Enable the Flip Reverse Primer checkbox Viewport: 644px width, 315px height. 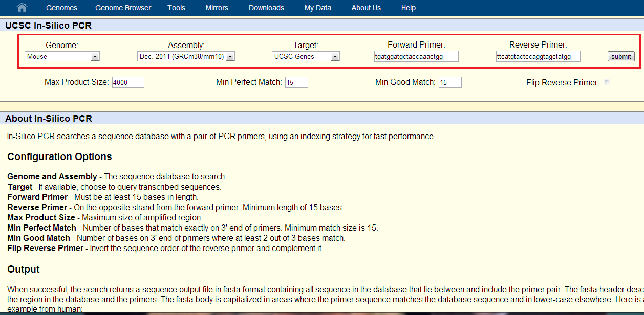click(x=607, y=82)
